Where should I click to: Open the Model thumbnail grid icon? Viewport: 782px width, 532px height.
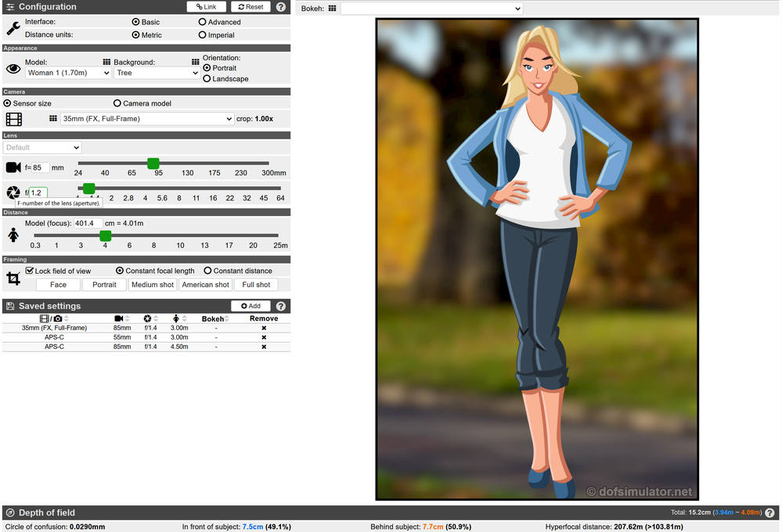pos(107,62)
